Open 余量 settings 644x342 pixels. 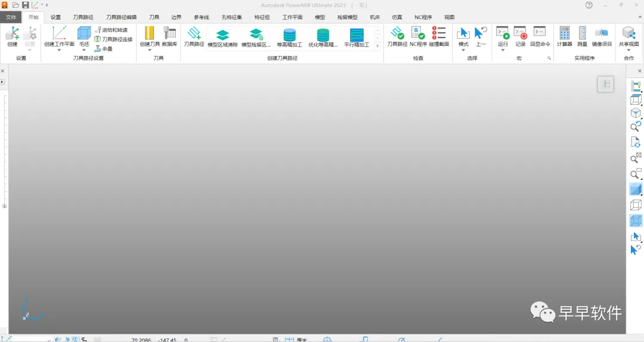(x=104, y=48)
